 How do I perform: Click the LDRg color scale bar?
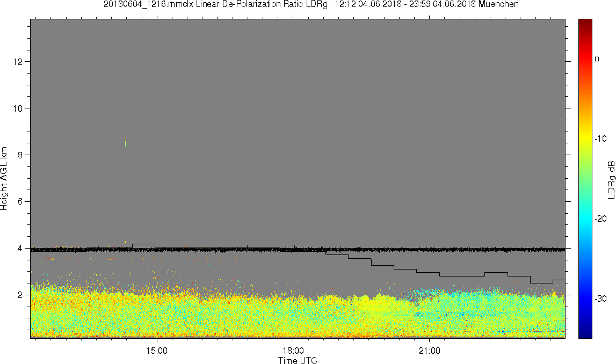point(585,179)
